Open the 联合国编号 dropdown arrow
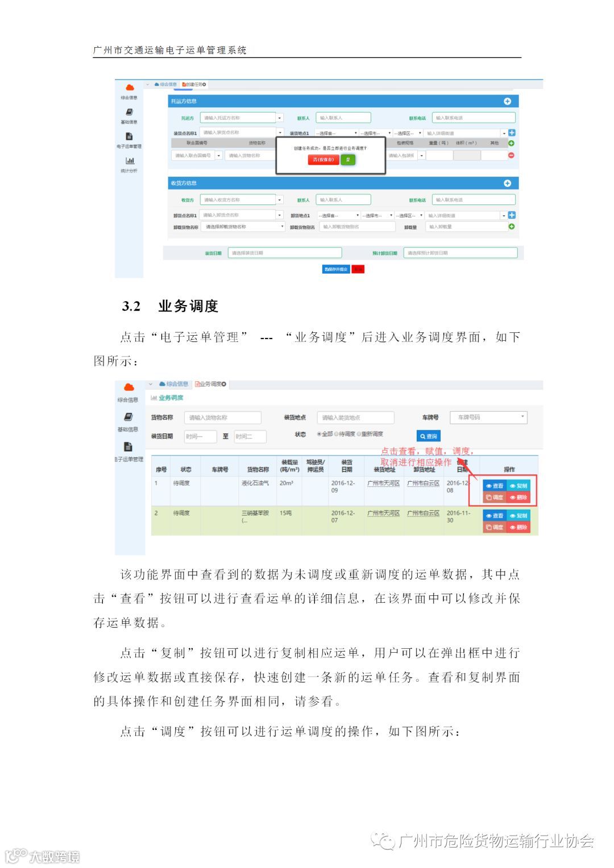 218,155
